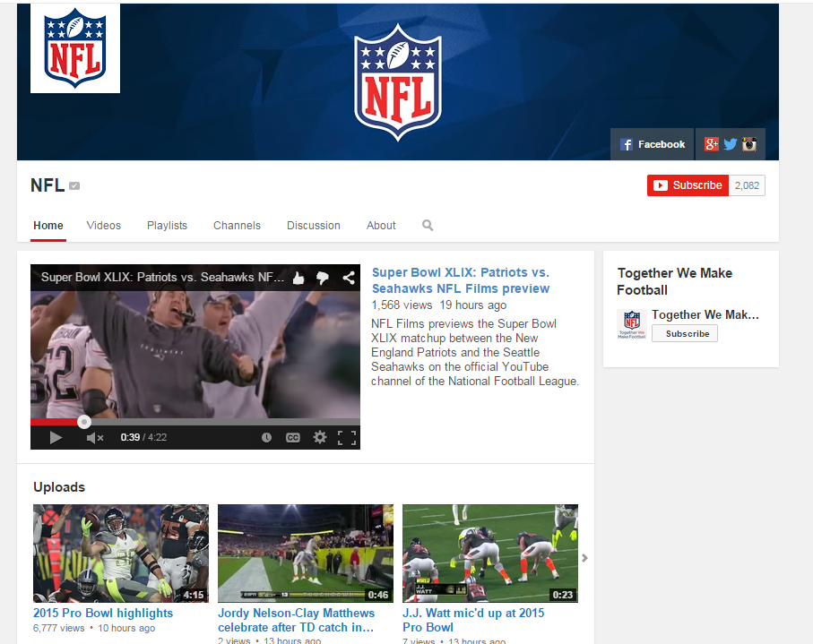
Task: Click the J.J. Watt mic'd up thumbnail
Action: (490, 554)
